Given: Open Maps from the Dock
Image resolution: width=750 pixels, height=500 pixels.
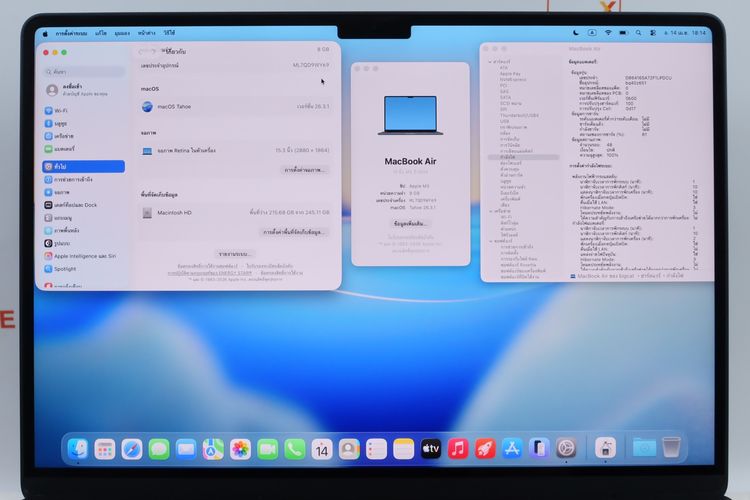Looking at the screenshot, I should tap(213, 449).
